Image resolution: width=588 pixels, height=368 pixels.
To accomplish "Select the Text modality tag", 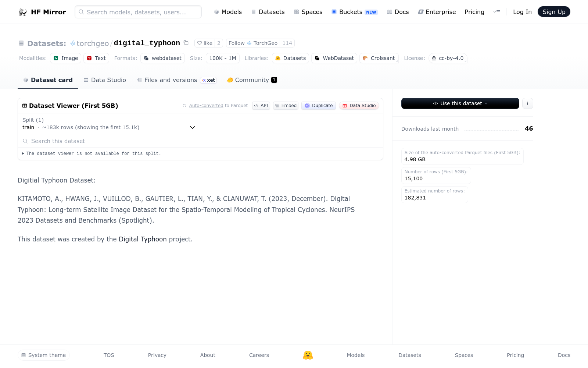I will pos(96,58).
